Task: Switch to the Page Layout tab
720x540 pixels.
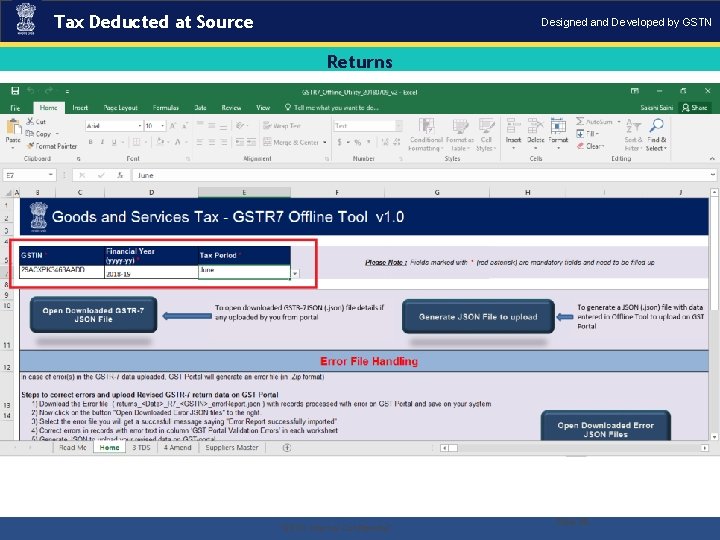Action: click(x=120, y=107)
